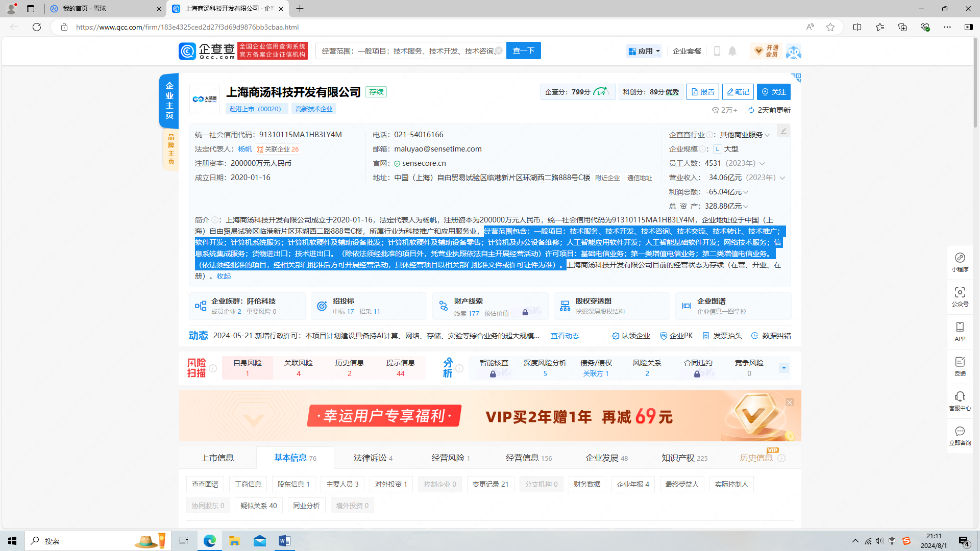Expand the 总资产 dropdown arrow
The height and width of the screenshot is (551, 980).
click(x=746, y=207)
